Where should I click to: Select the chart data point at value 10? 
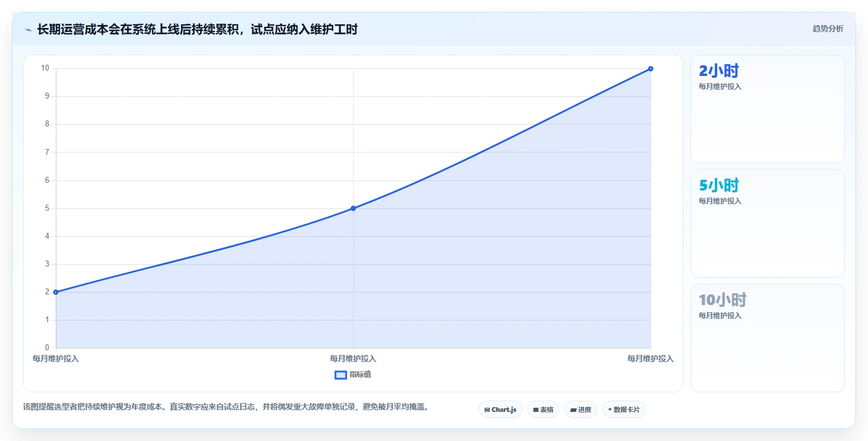coord(651,69)
